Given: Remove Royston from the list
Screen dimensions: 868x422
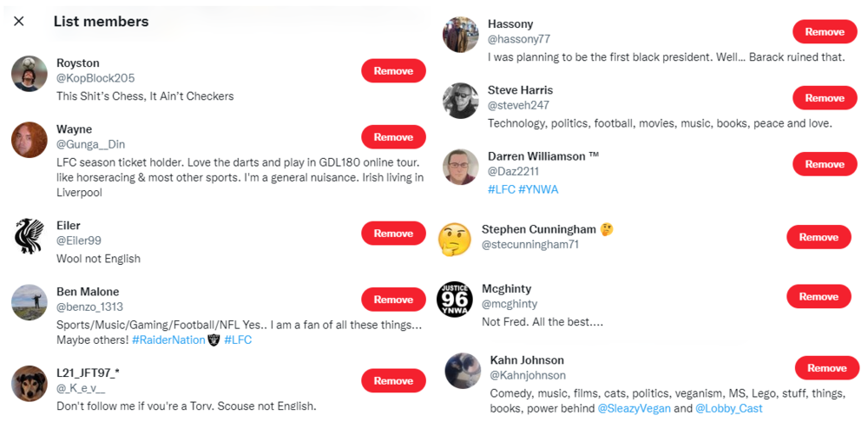Looking at the screenshot, I should [393, 71].
